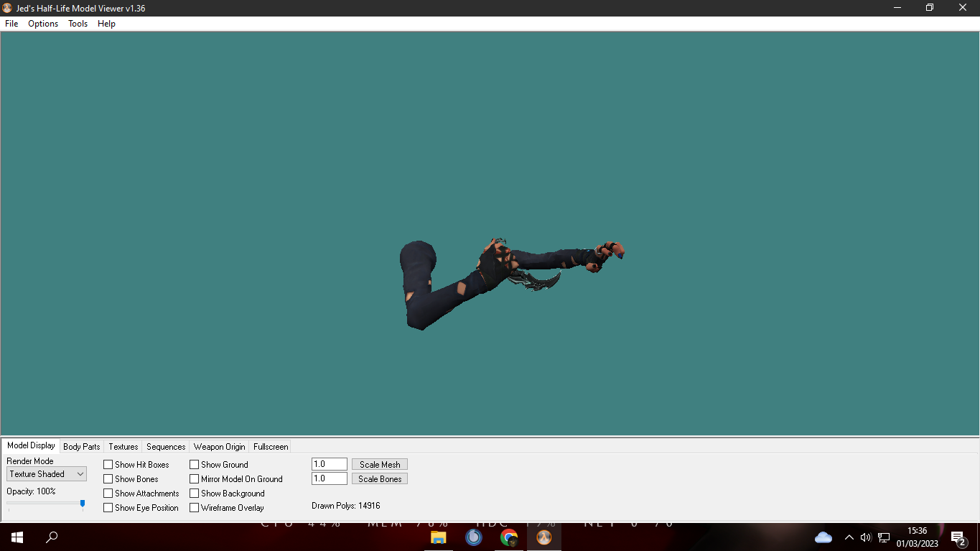
Task: Restore down the Model Viewer window
Action: (930, 8)
